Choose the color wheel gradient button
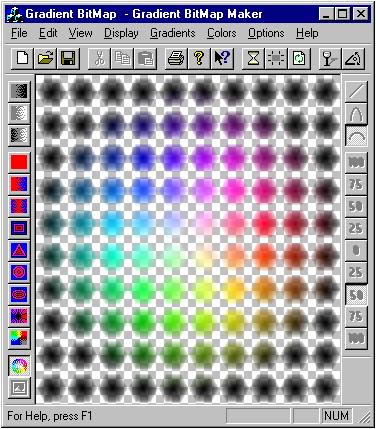The width and height of the screenshot is (376, 429). coord(19,365)
